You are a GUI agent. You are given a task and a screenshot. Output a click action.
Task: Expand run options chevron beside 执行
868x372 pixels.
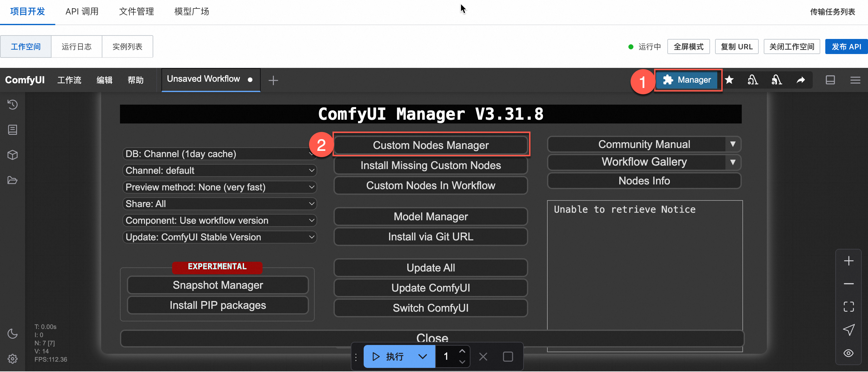[x=422, y=357]
